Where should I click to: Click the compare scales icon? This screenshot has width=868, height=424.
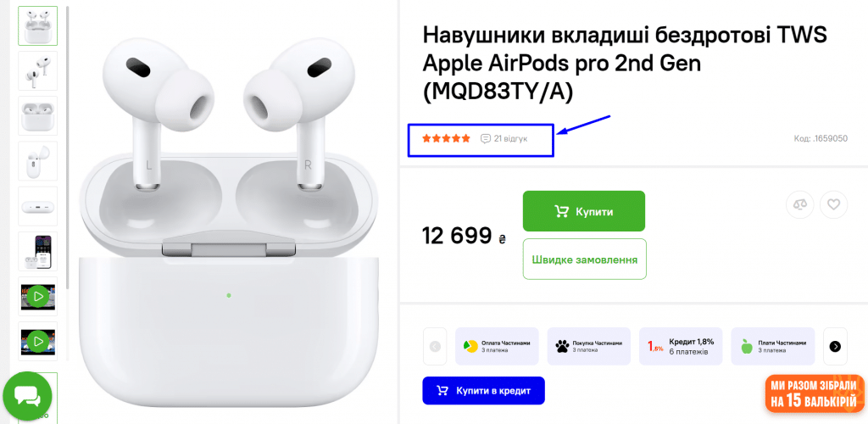point(800,205)
